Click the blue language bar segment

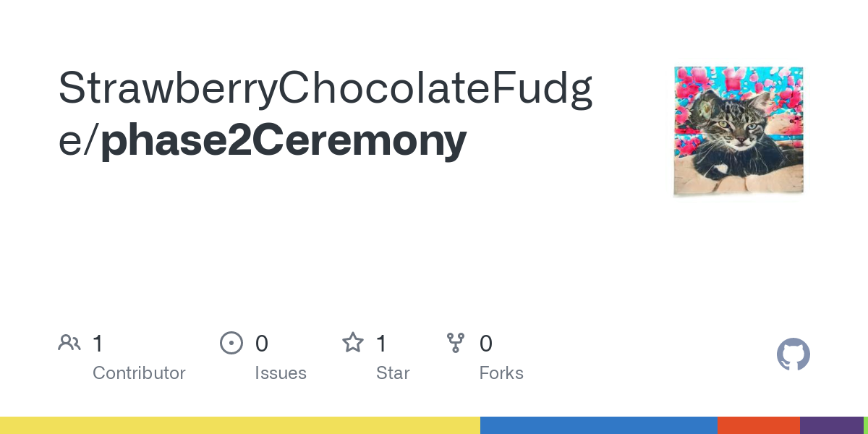click(598, 425)
